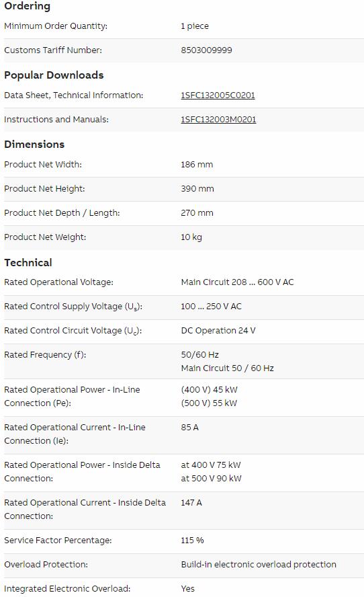This screenshot has width=364, height=597.
Task: Click the 186 mm width value
Action: 197,165
